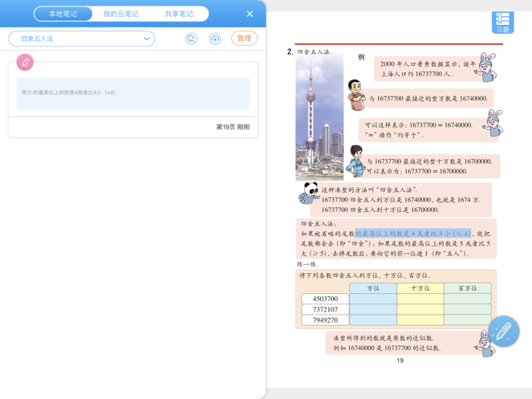Click the 万位 cell for 4503700

click(x=372, y=299)
